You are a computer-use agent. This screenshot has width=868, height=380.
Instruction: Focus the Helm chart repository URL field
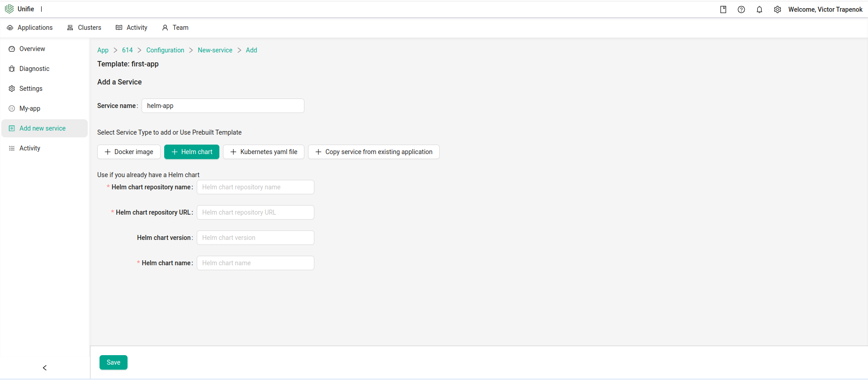click(x=255, y=212)
